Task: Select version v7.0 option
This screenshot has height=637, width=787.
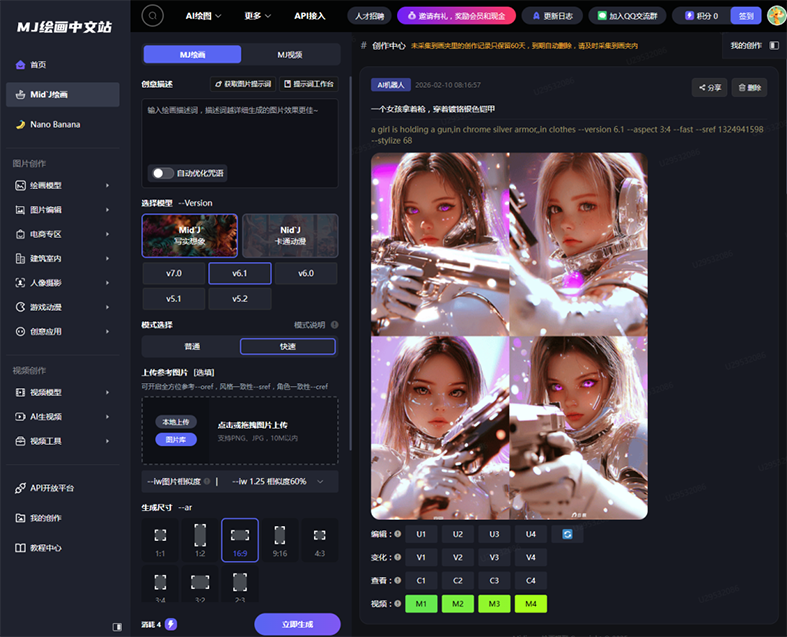Action: click(x=174, y=273)
